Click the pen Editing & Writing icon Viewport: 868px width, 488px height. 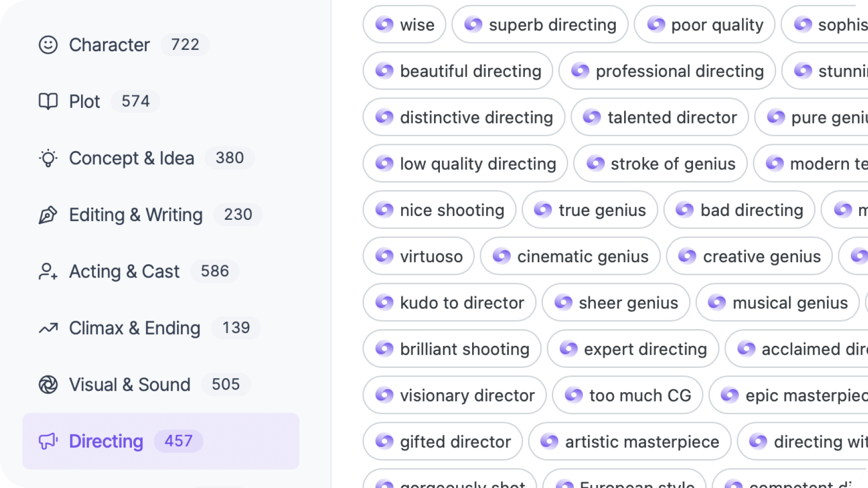48,215
